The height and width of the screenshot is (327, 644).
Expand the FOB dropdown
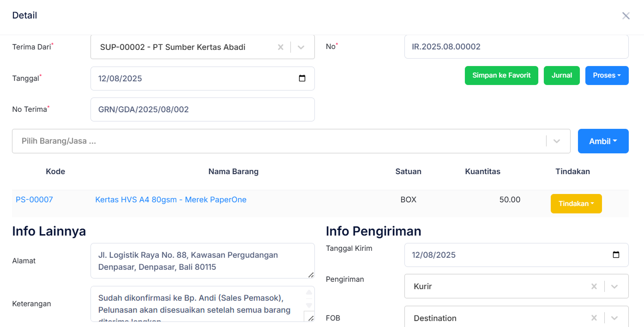tap(614, 318)
